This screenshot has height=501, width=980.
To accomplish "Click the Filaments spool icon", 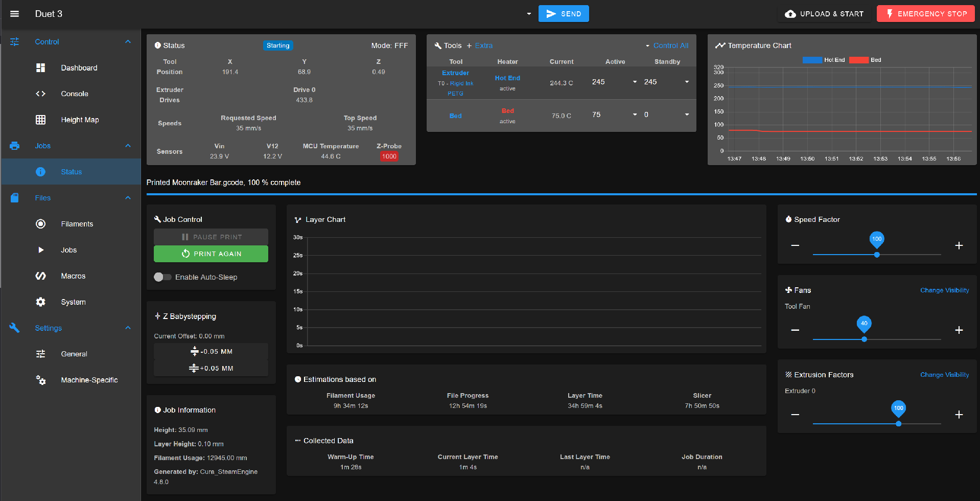I will (41, 224).
